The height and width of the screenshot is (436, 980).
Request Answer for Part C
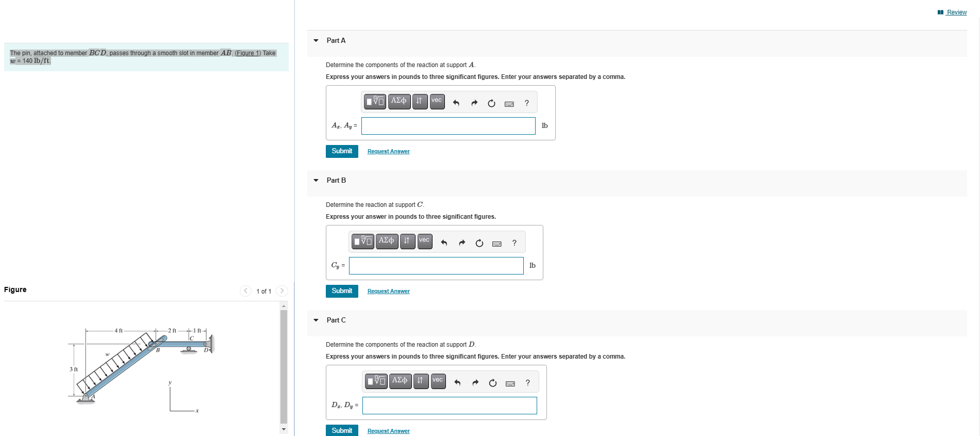(x=389, y=431)
